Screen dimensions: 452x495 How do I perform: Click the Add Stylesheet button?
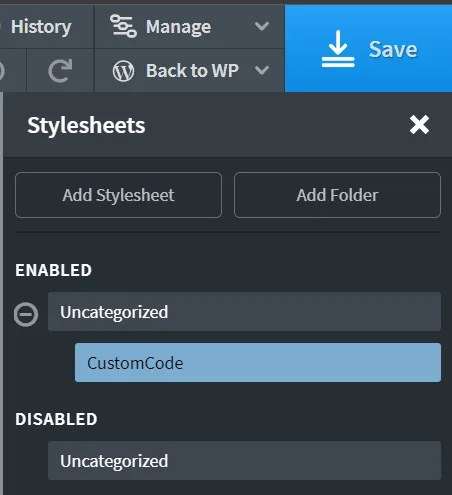[118, 195]
